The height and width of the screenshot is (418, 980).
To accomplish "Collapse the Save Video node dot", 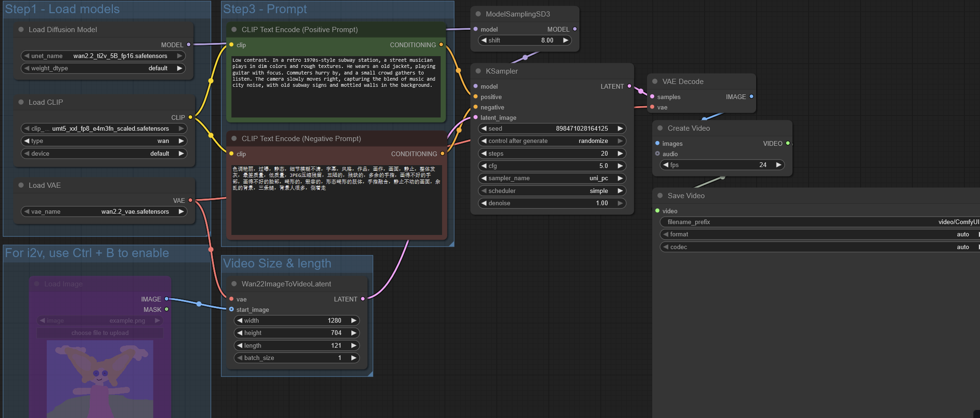I will point(660,196).
